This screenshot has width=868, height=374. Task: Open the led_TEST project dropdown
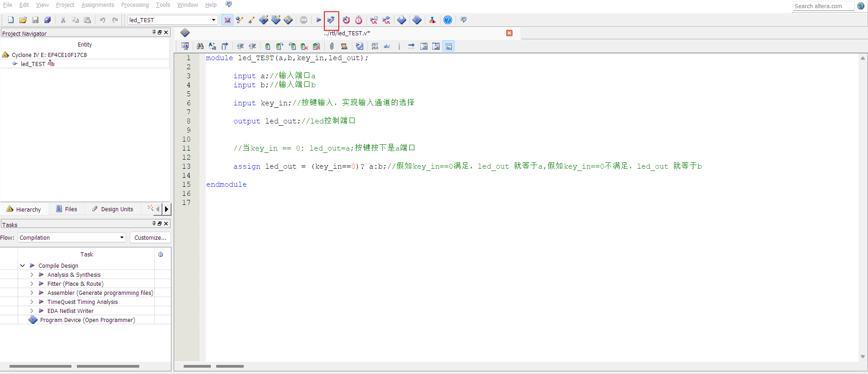click(213, 20)
